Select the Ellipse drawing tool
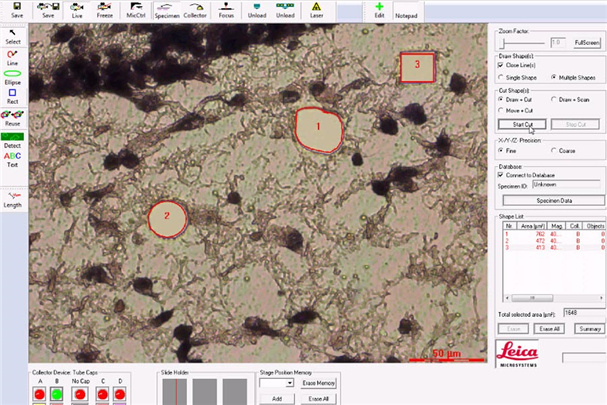 coord(13,77)
